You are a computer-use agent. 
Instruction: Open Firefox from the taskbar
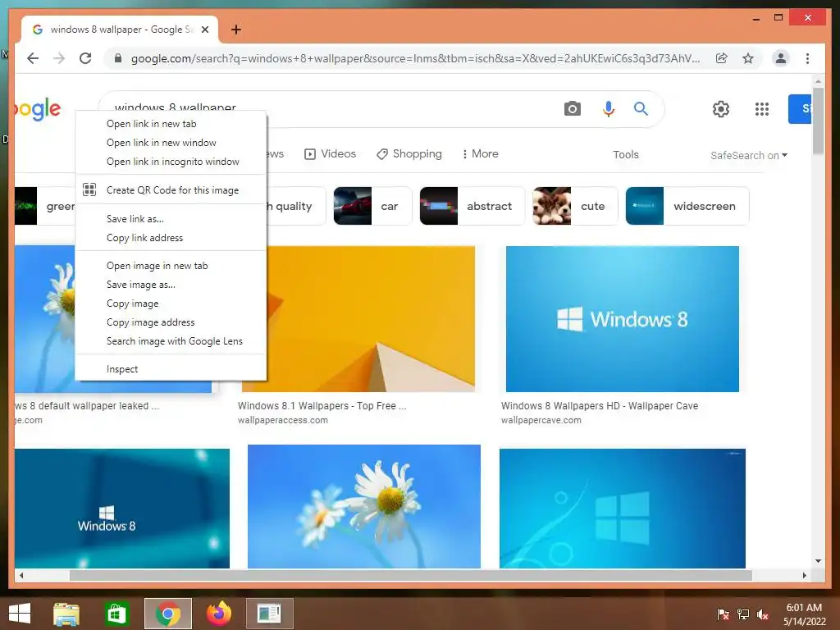tap(218, 614)
